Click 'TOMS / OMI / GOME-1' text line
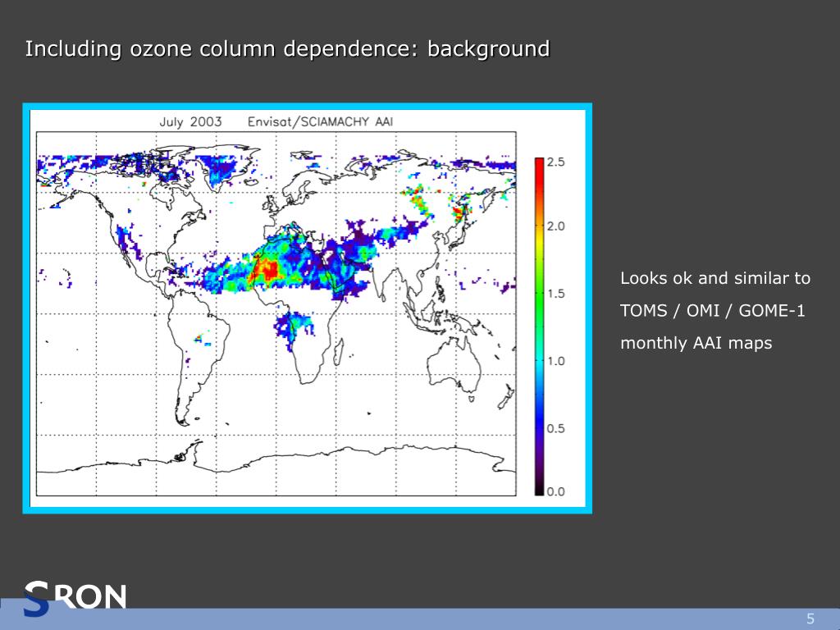This screenshot has height=630, width=840. tap(713, 311)
